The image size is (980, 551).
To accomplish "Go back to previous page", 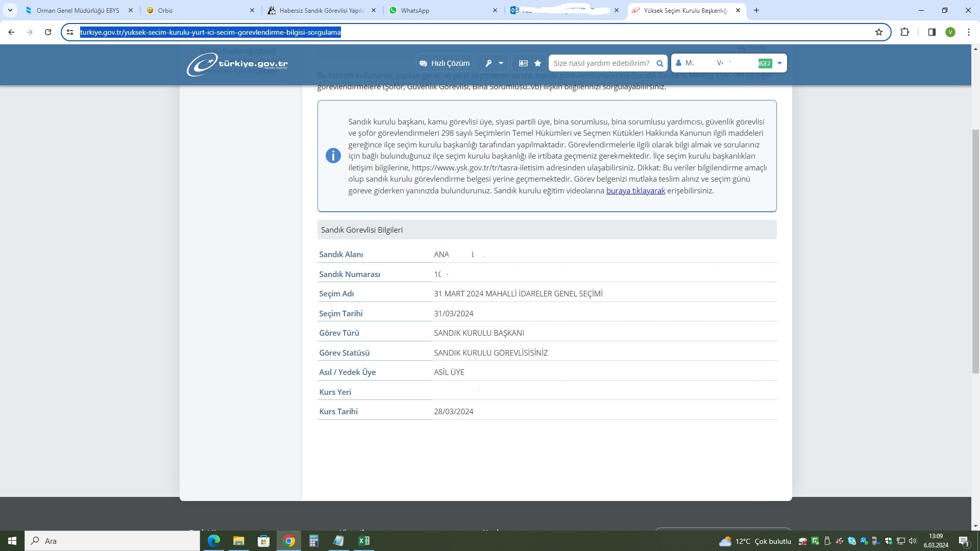I will click(11, 32).
